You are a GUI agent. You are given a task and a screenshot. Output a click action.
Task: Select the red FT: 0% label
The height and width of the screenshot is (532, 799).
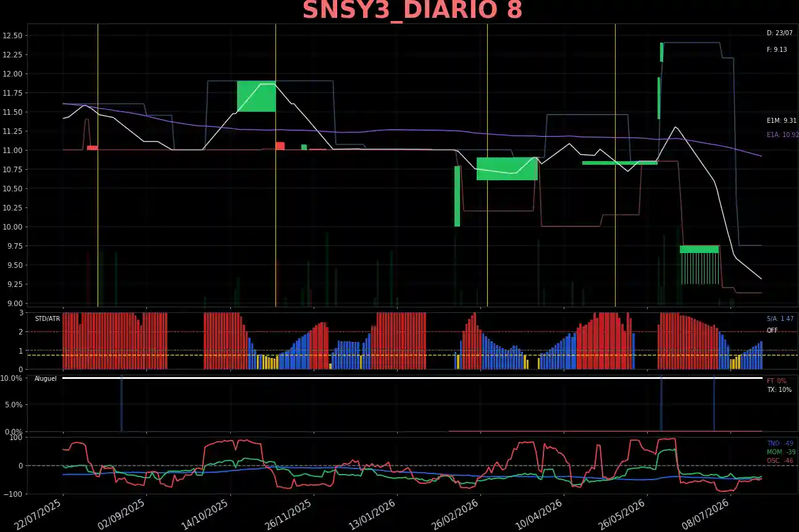tap(776, 381)
